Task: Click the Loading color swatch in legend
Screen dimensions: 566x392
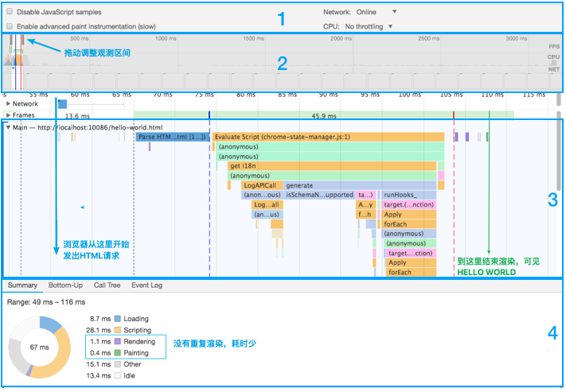Action: click(x=118, y=319)
